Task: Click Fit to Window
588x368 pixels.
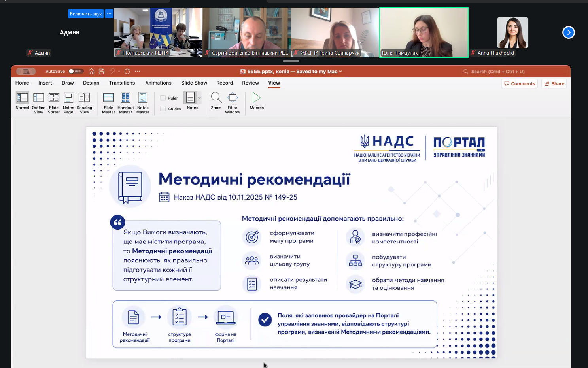Action: 233,103
